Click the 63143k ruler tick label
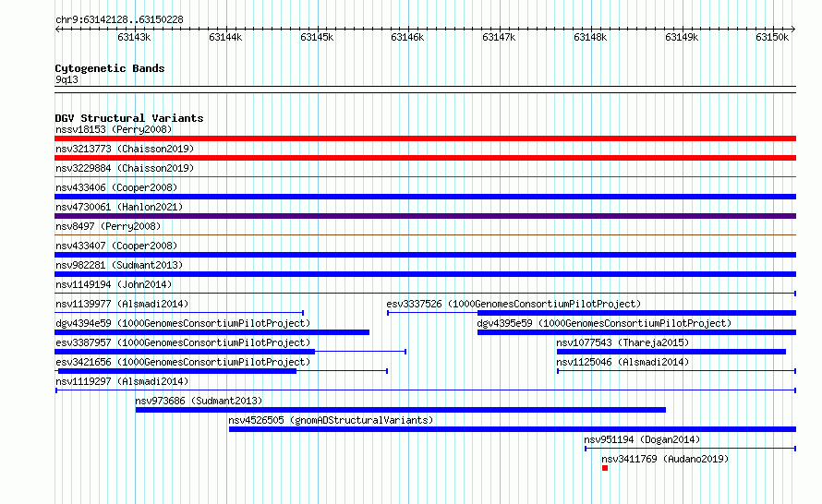 pos(134,37)
